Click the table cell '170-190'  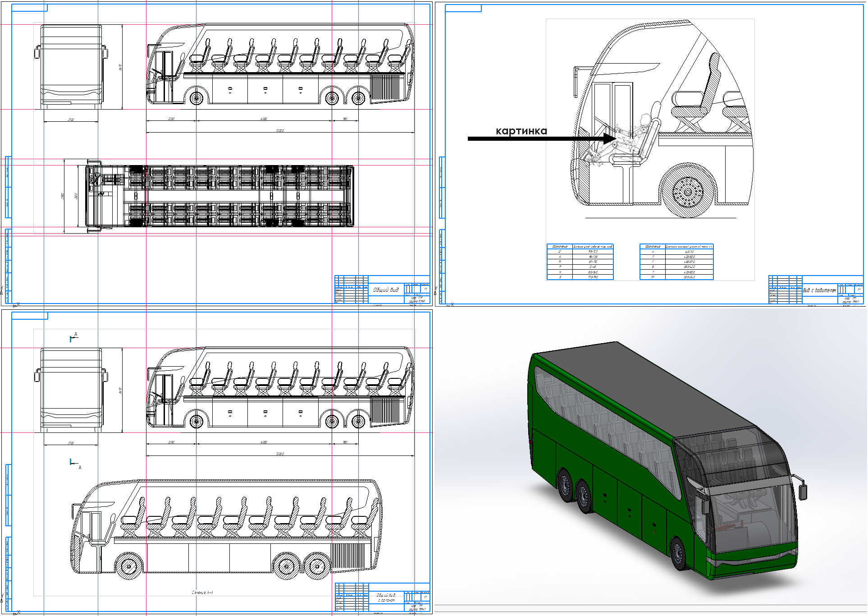pyautogui.click(x=593, y=277)
